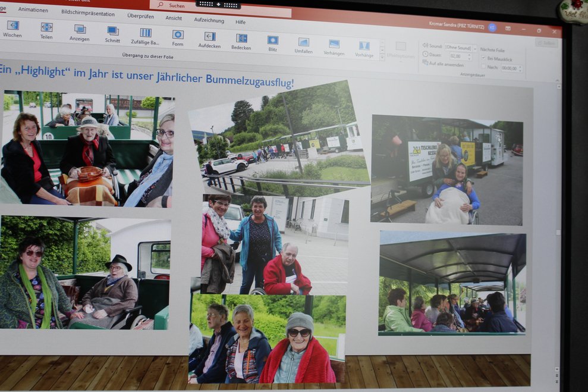Increase the Dauer value with the stepper
The image size is (588, 392).
(470, 55)
